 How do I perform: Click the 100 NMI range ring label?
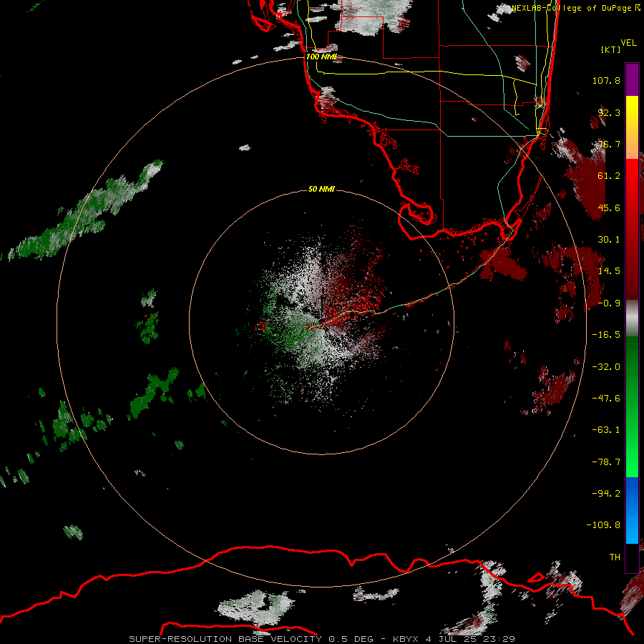[x=321, y=57]
